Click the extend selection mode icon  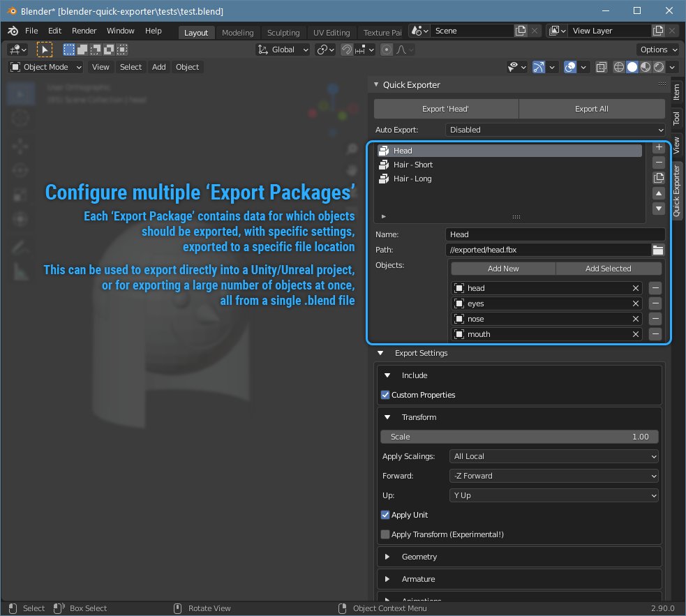(82, 50)
